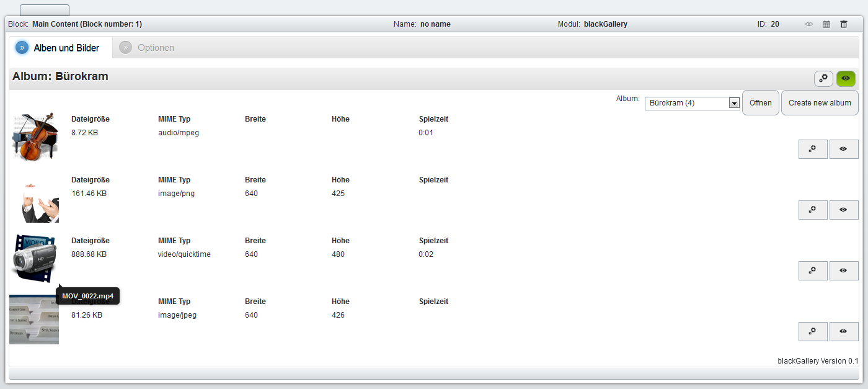Switch to Alben und Bilder tab
868x389 pixels.
(61, 48)
